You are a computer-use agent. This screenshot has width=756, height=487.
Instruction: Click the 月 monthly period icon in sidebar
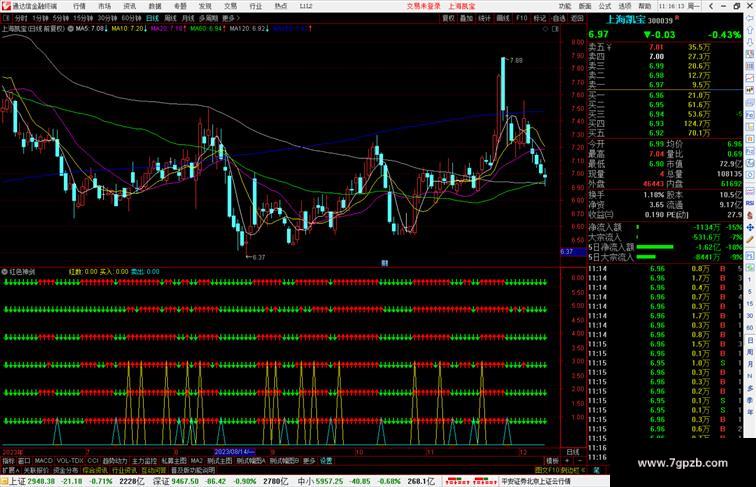[750, 365]
